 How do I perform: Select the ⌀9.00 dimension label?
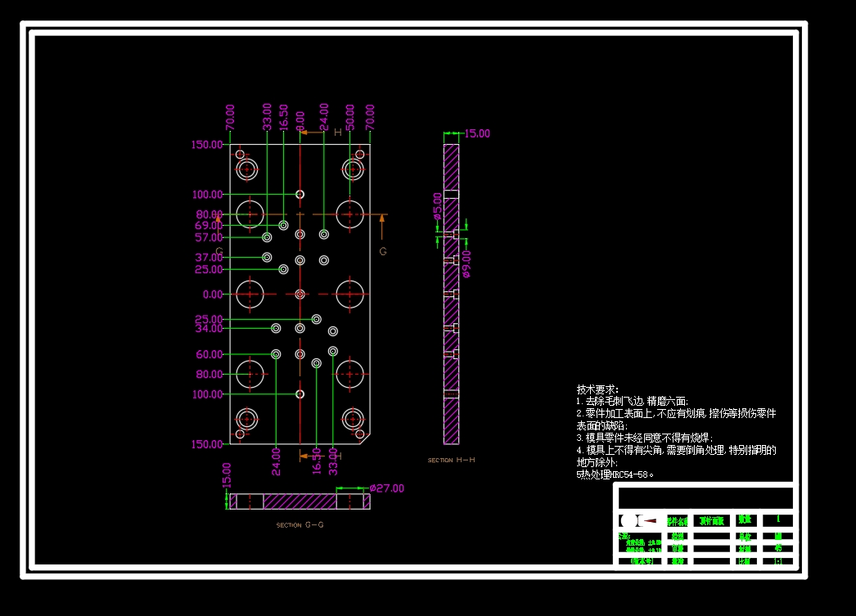point(466,262)
